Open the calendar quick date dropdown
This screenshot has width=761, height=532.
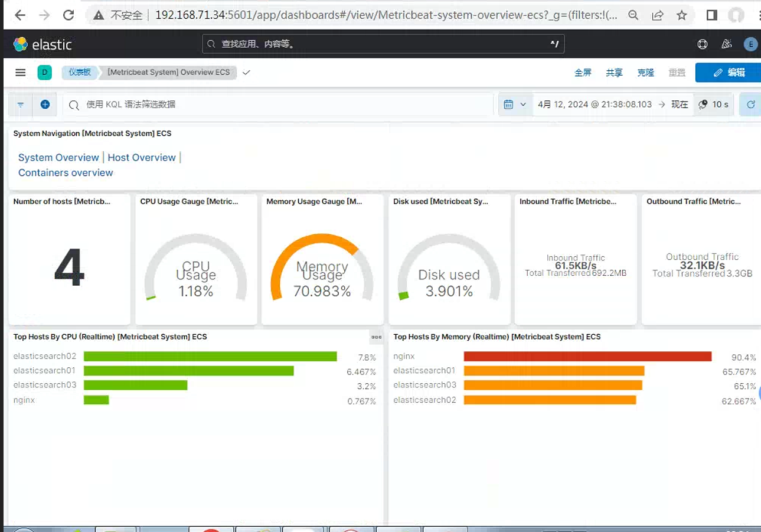[514, 105]
